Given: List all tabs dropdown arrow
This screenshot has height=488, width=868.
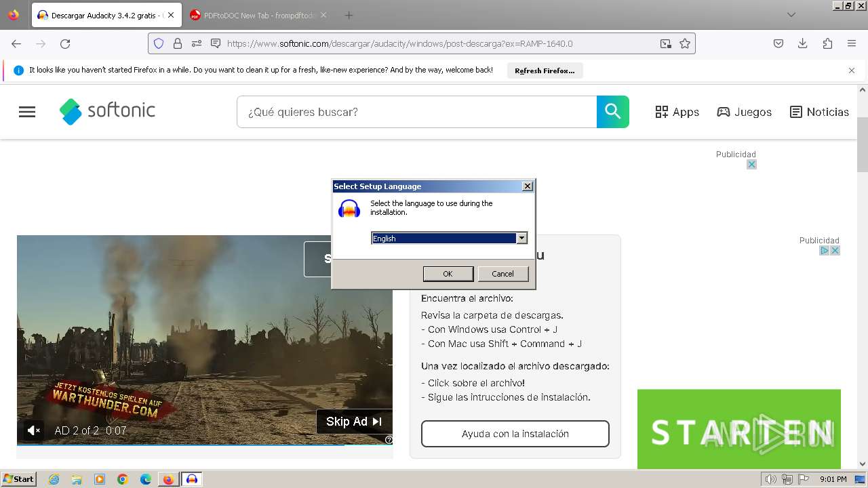Looking at the screenshot, I should 791,15.
